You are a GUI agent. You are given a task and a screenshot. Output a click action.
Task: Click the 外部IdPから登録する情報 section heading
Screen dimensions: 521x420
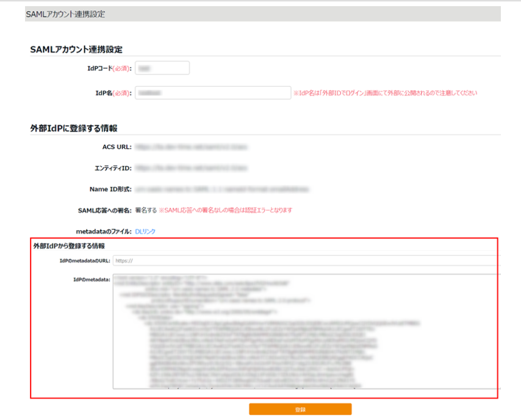click(69, 246)
